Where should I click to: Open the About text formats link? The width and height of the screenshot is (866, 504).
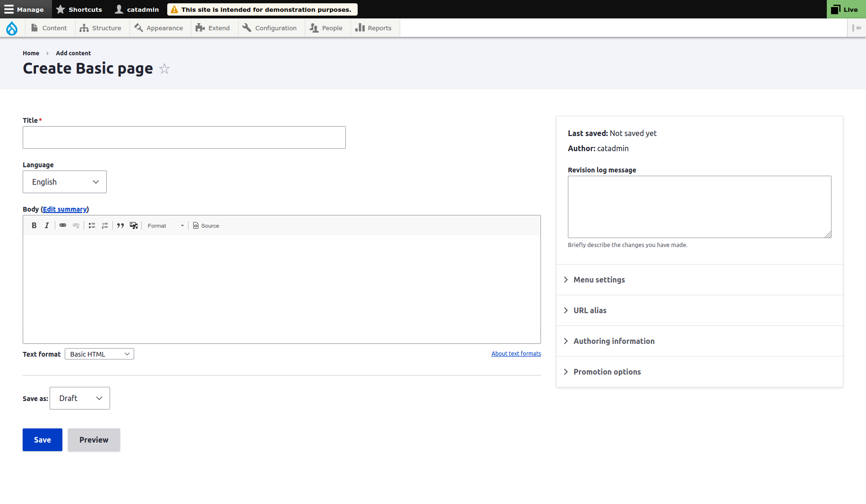coord(516,353)
